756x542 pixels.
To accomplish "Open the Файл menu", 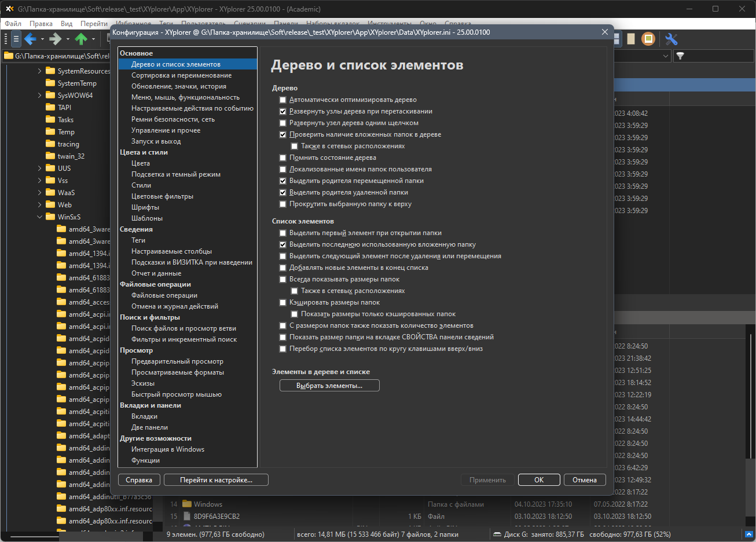I will point(13,24).
